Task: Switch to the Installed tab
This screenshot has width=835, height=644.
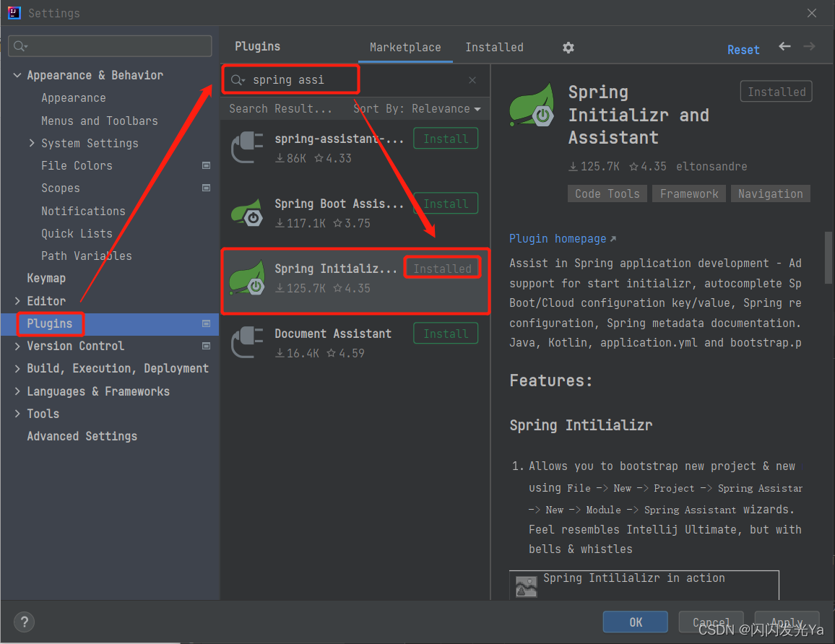Action: pyautogui.click(x=494, y=48)
